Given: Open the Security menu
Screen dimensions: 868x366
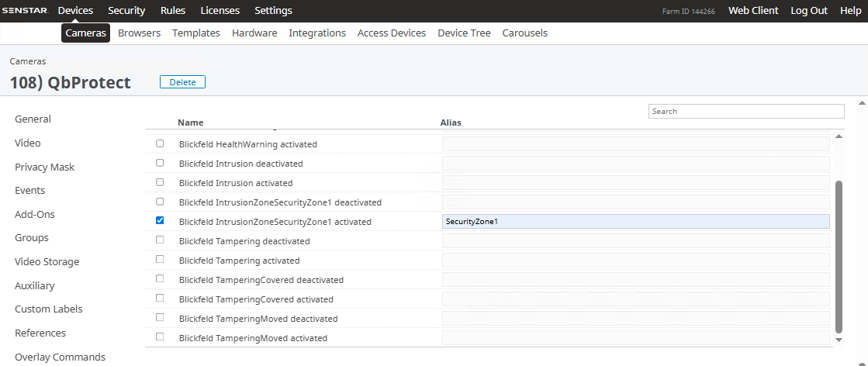Looking at the screenshot, I should 126,11.
